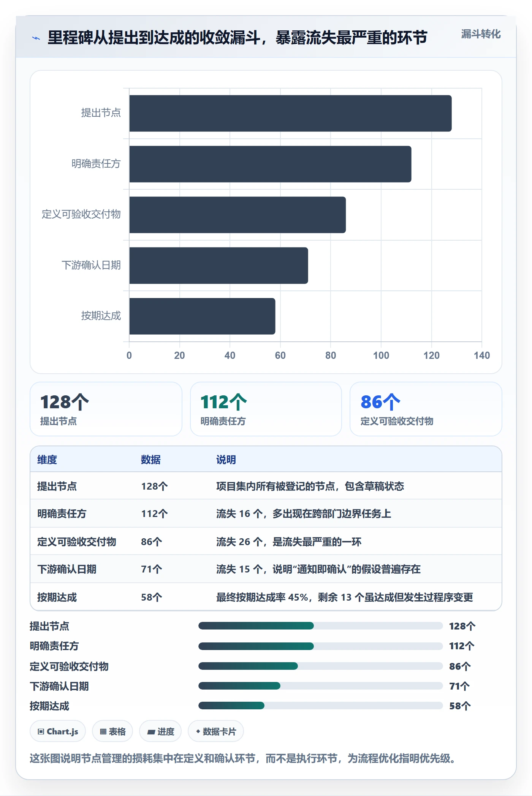Click the 定义可验收交付物 progress bar
Viewport: 532px width, 796px height.
321,666
